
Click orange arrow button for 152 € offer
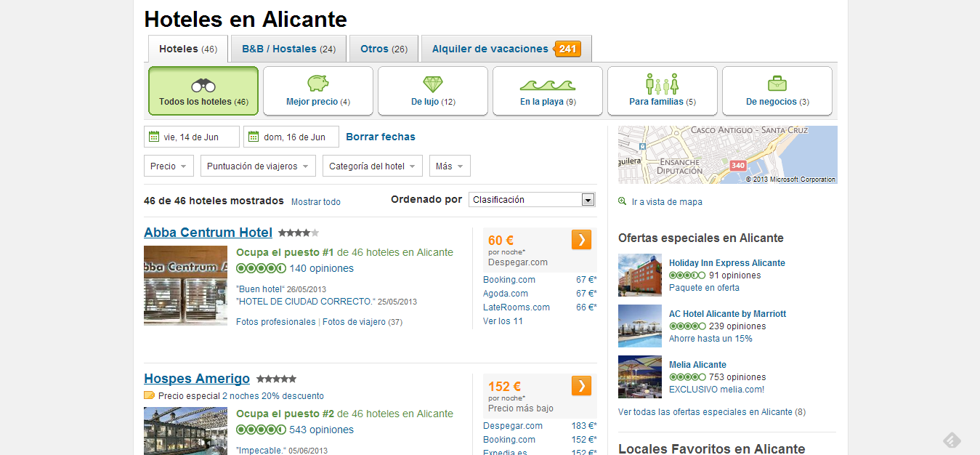(581, 386)
